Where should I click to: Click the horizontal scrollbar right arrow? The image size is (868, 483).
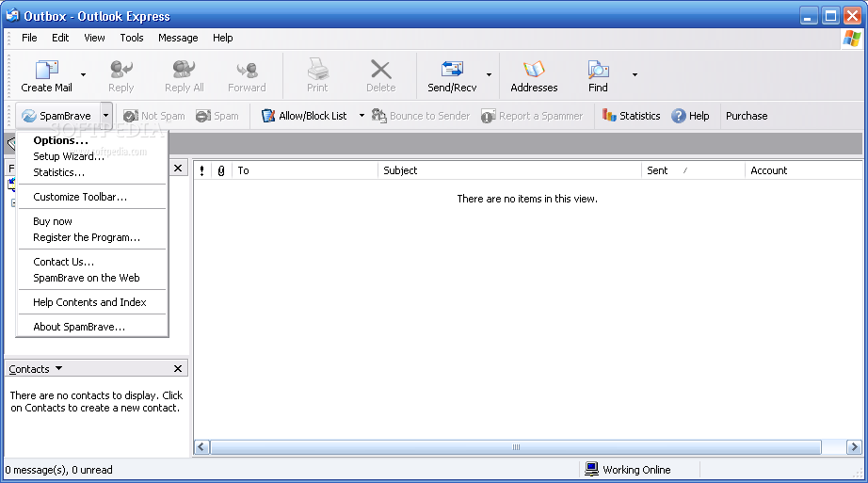point(854,447)
